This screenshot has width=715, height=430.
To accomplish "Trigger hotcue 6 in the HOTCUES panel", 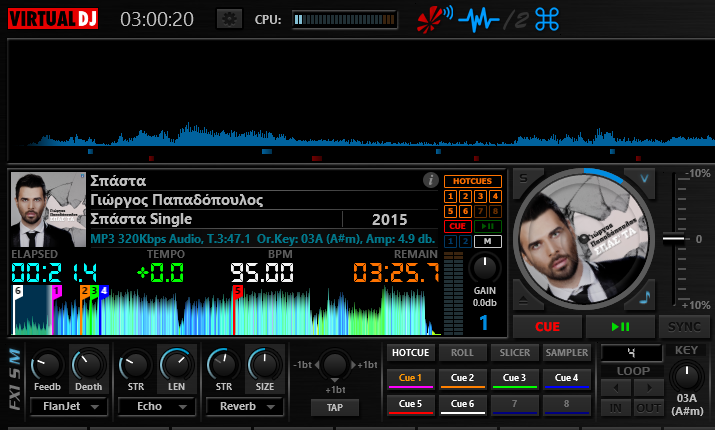I will (x=465, y=211).
